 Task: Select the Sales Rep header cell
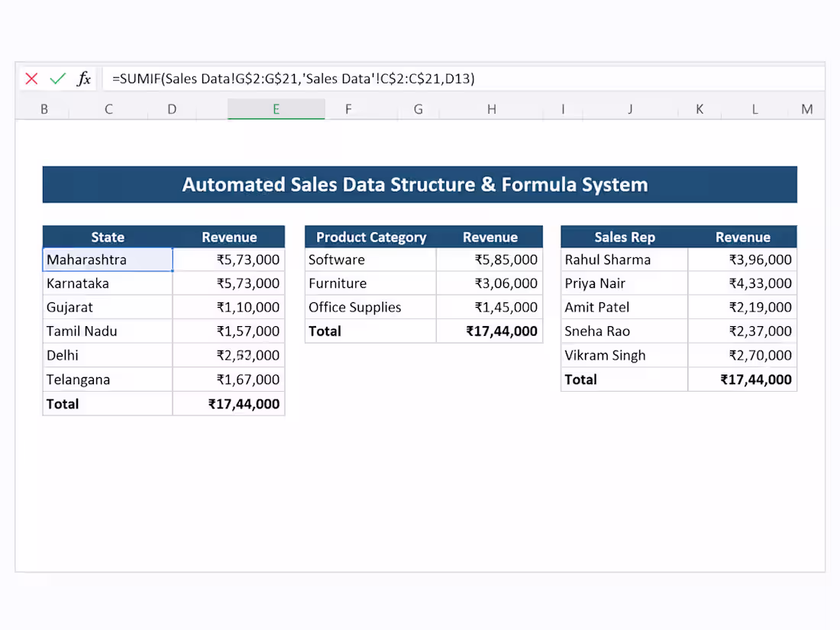point(625,237)
